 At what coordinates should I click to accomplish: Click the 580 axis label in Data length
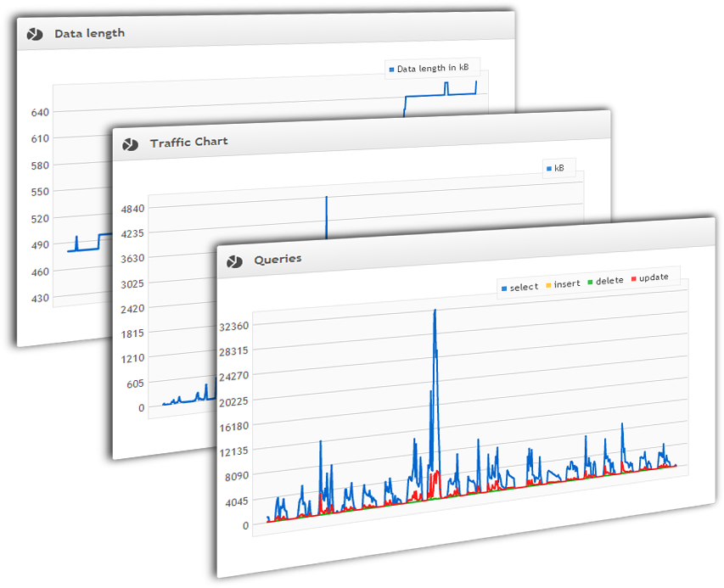[40, 165]
